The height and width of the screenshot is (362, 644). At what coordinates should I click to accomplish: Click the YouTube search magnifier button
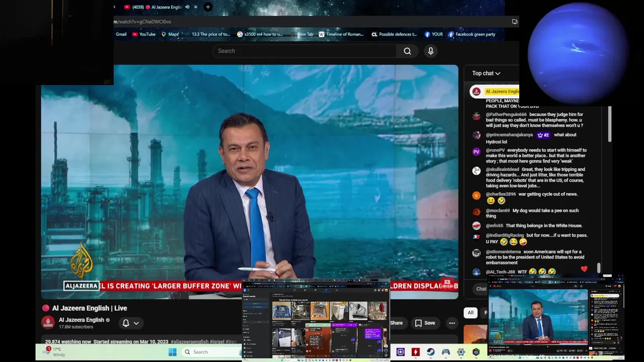coord(408,51)
